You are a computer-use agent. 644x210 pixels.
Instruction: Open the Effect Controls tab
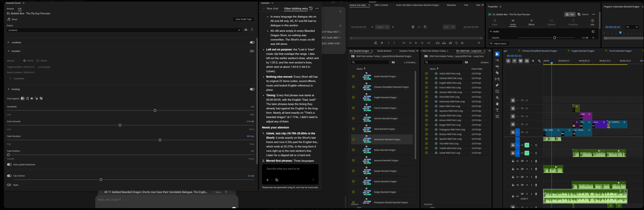click(x=381, y=5)
